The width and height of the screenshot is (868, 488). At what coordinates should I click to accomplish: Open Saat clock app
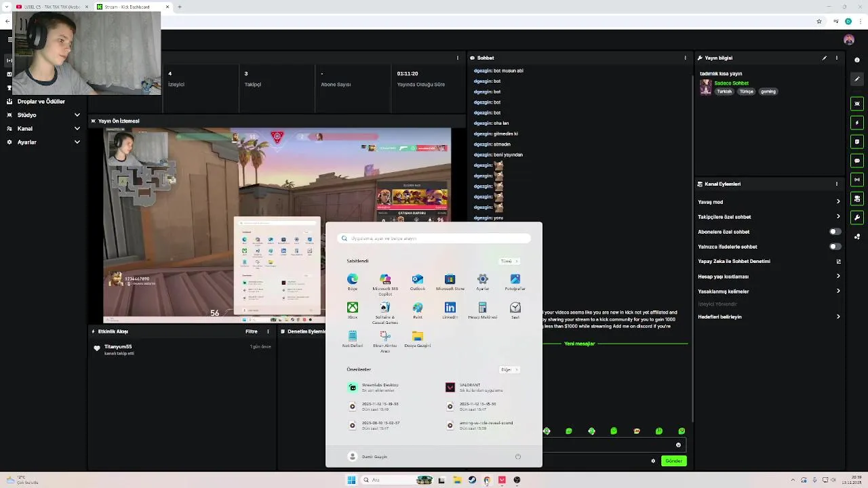click(x=515, y=310)
